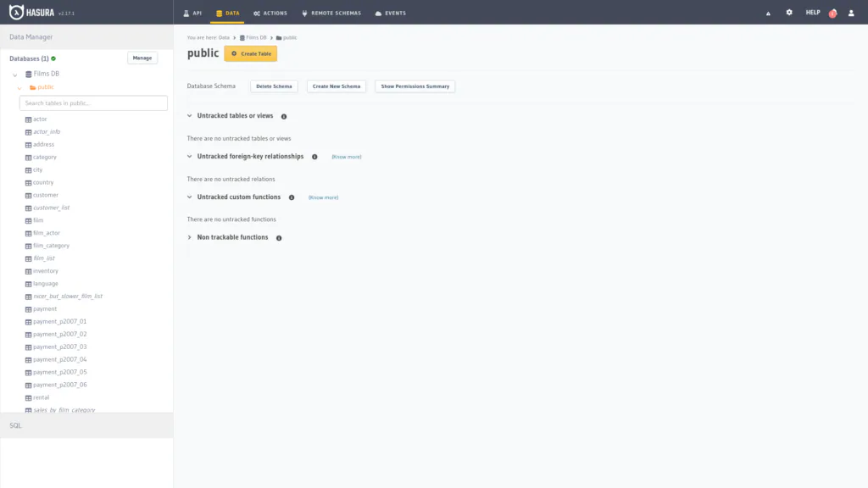
Task: Click the table icon next to actor
Action: 28,119
